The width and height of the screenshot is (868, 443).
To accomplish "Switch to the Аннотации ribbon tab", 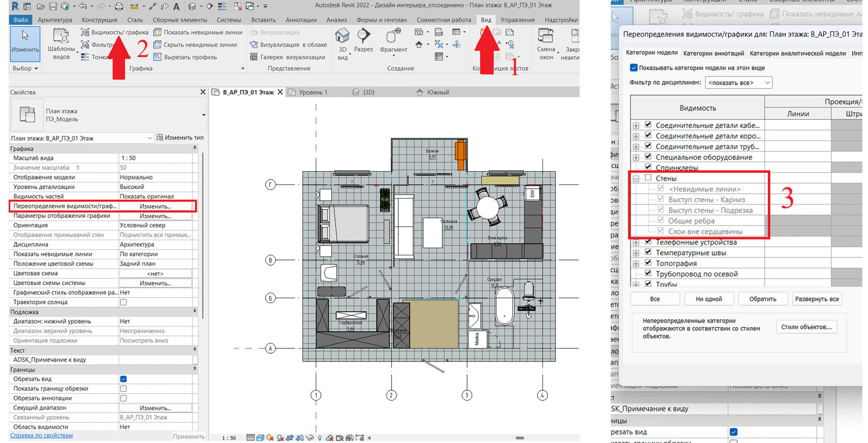I will pos(301,20).
